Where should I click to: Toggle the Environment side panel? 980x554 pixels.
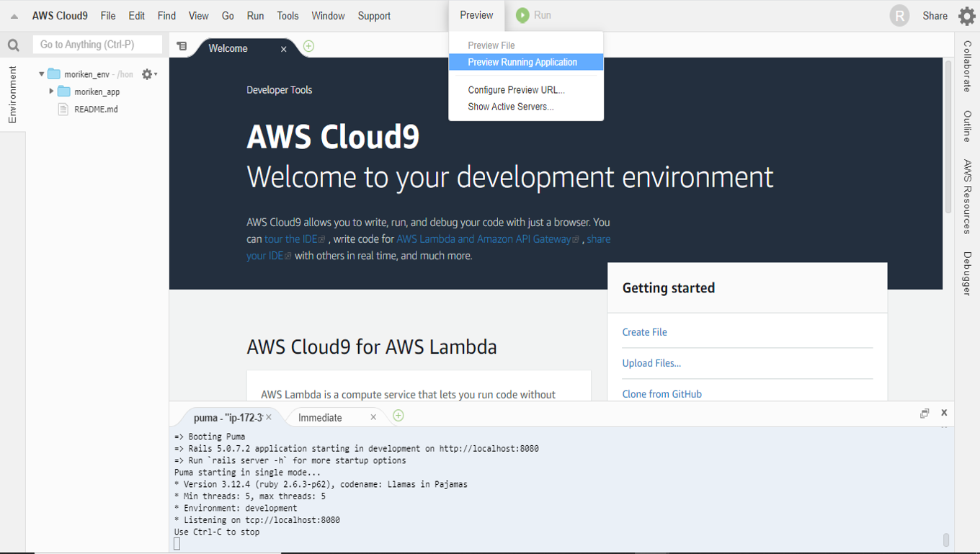12,94
